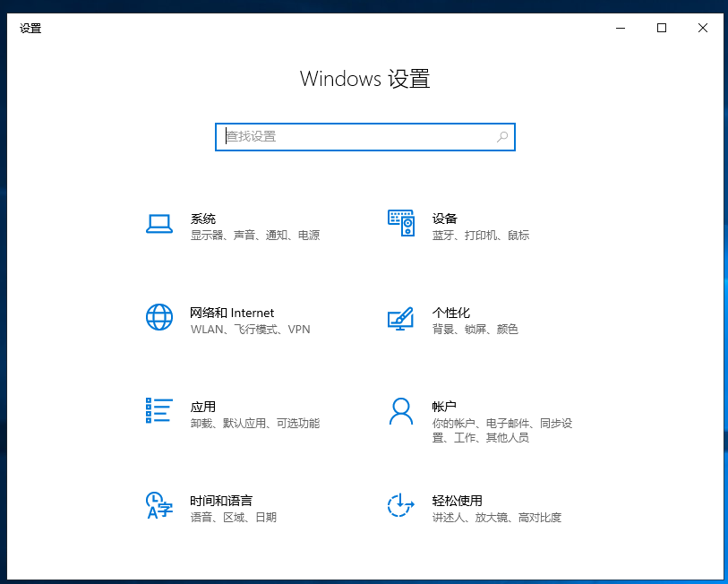
Task: Click the Ease of Access icon
Action: 400,505
